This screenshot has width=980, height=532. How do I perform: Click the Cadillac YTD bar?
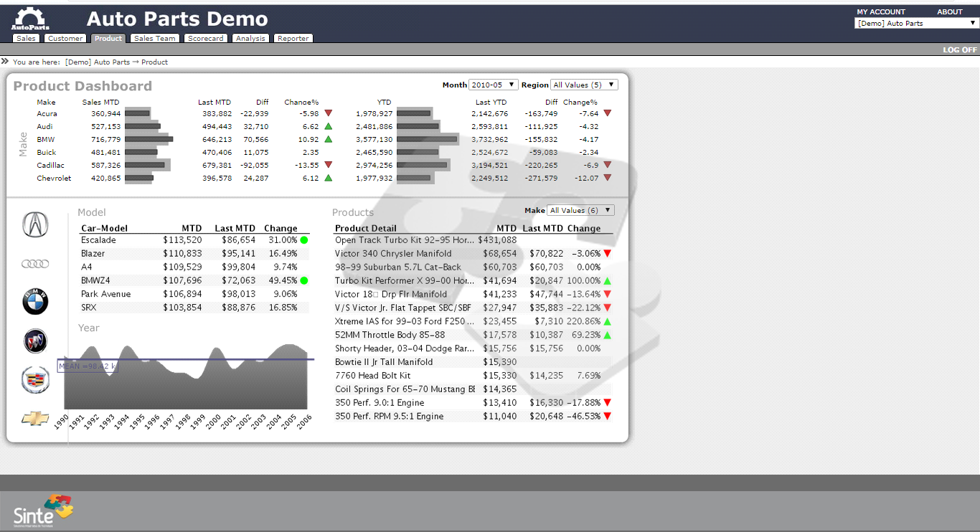point(423,165)
